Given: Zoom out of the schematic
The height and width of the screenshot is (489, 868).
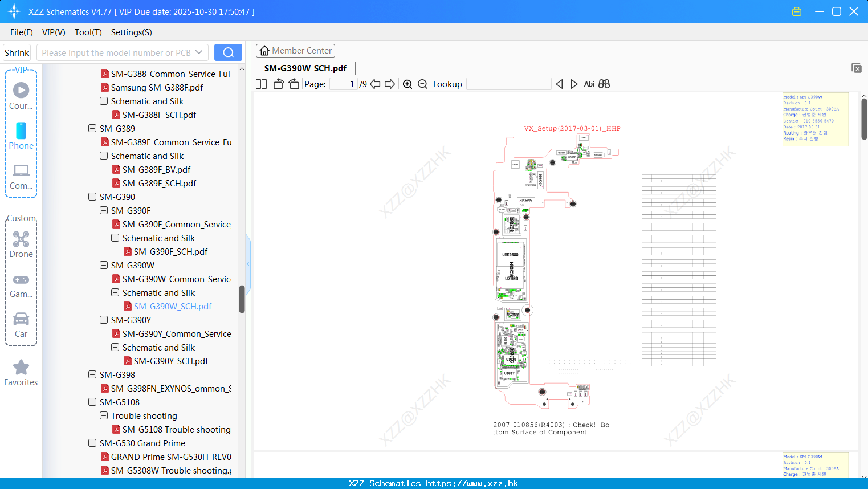Looking at the screenshot, I should coord(422,84).
